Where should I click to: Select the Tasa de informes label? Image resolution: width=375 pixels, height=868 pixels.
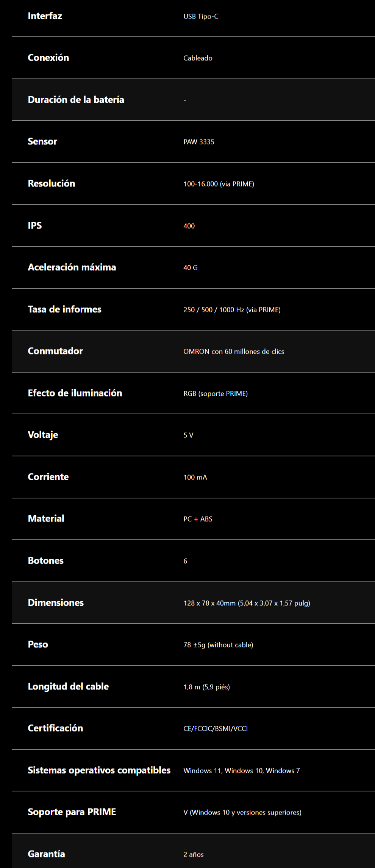tap(64, 309)
